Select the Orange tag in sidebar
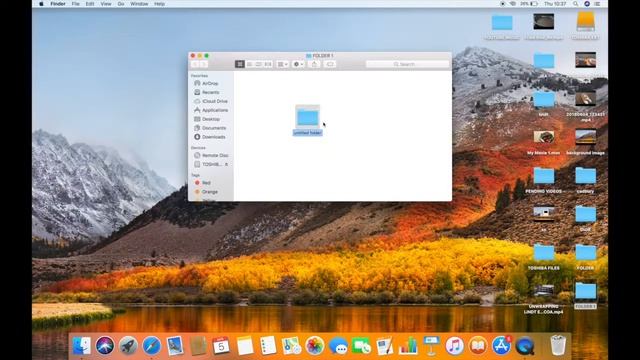This screenshot has height=360, width=640. tap(211, 192)
